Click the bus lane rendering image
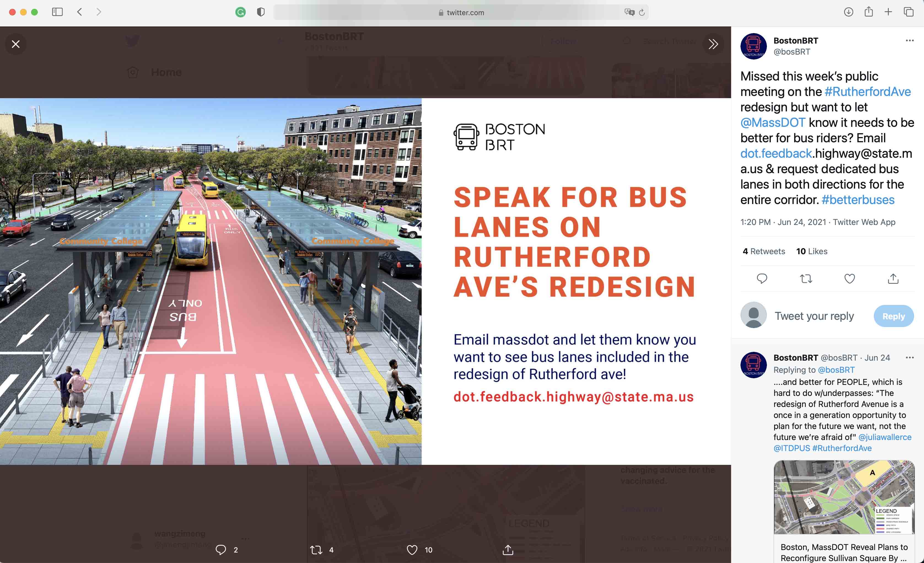 (x=211, y=281)
